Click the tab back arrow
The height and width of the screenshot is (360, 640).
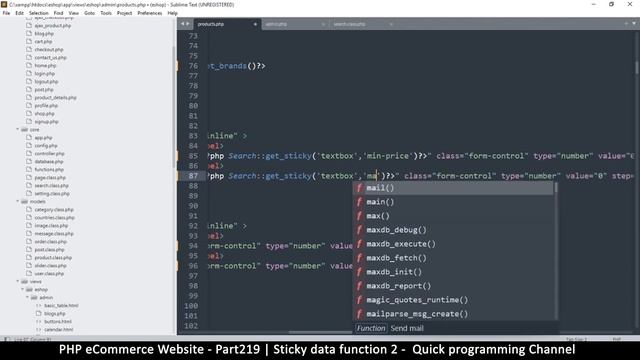[182, 24]
